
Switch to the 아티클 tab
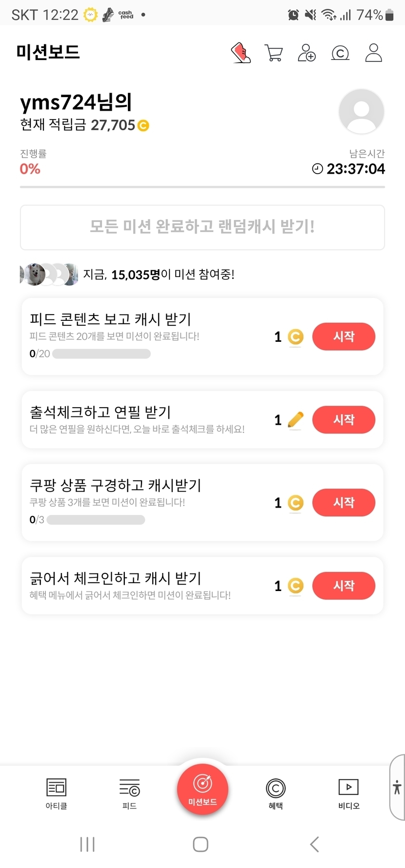pyautogui.click(x=56, y=793)
